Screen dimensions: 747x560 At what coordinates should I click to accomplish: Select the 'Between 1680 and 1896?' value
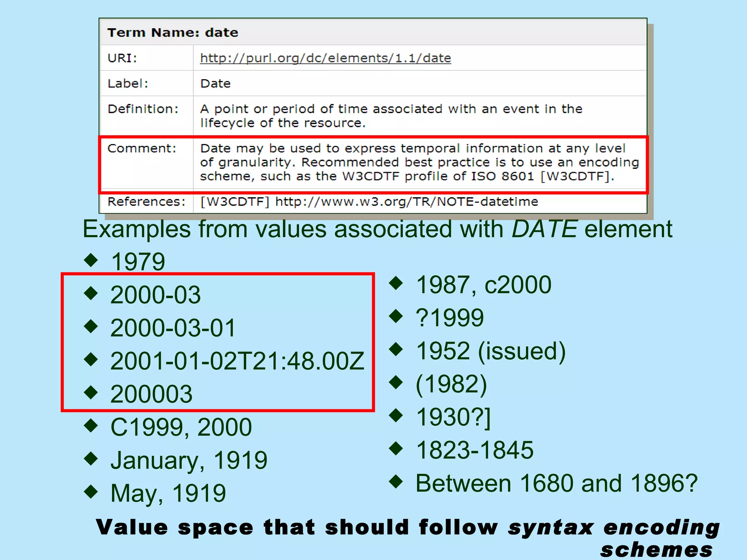tap(557, 483)
